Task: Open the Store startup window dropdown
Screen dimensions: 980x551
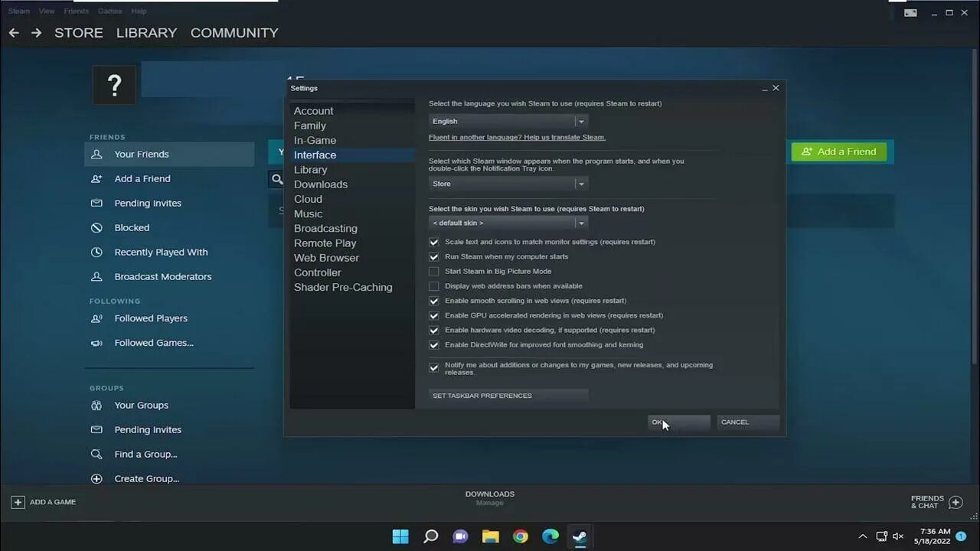Action: tap(508, 184)
